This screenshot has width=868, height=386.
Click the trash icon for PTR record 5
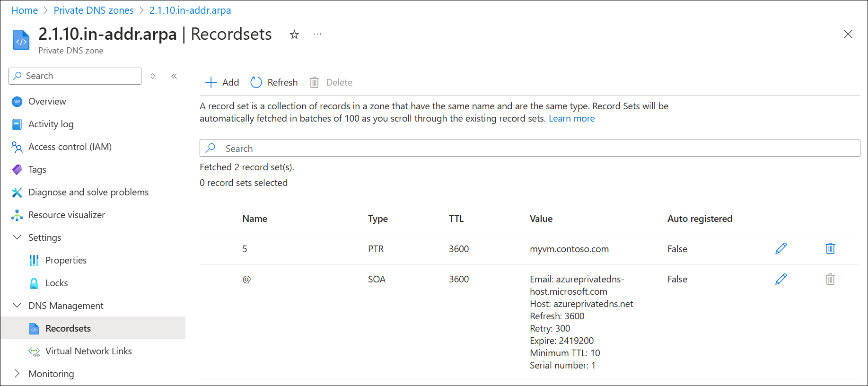pos(830,248)
